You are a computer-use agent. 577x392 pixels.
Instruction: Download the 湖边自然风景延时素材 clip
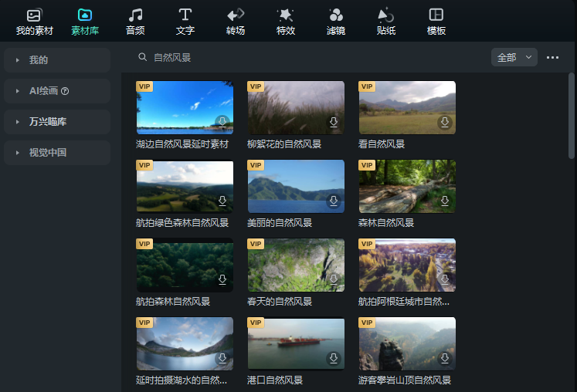pyautogui.click(x=222, y=122)
